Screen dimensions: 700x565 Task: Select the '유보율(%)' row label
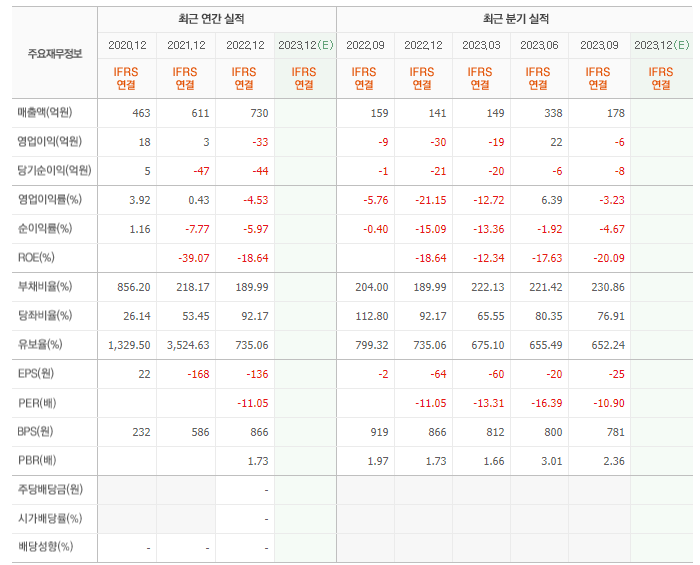(x=40, y=345)
